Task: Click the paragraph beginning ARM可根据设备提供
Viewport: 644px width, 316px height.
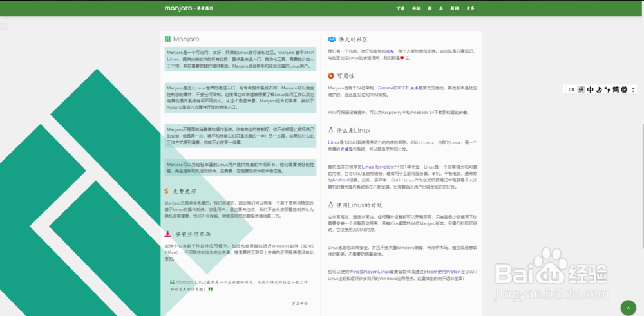Action: point(399,112)
